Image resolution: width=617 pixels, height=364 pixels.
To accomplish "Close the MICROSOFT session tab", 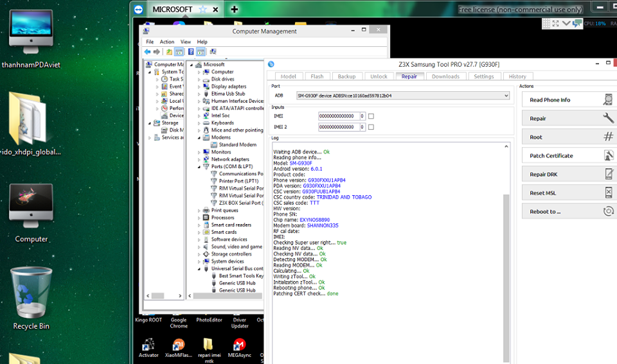I will click(216, 10).
